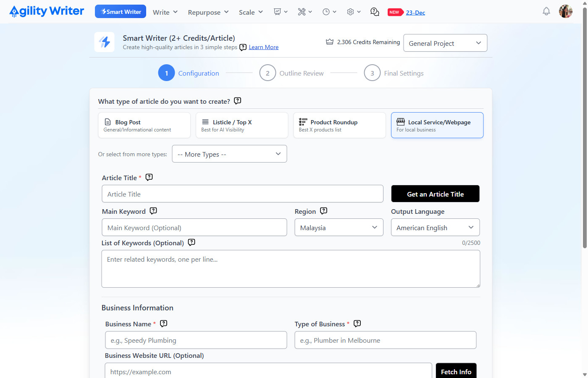Go to step 1 Configuration

click(x=189, y=73)
